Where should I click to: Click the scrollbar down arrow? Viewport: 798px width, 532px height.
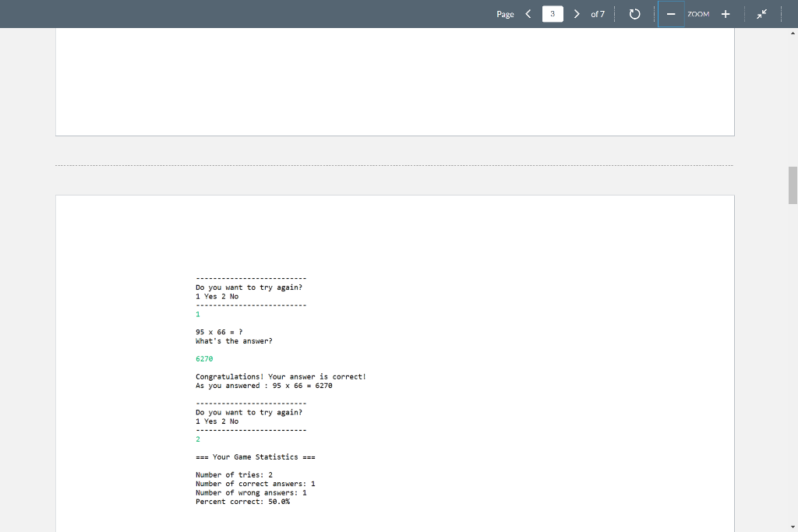point(792,526)
